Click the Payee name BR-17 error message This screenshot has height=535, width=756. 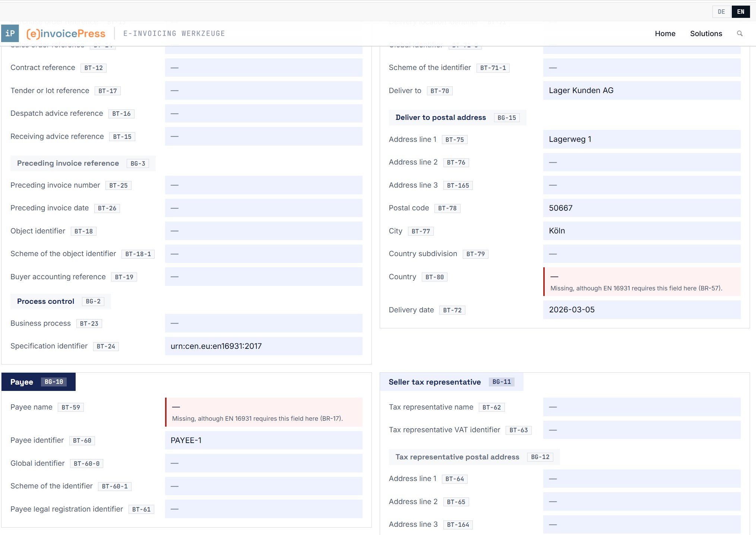tap(257, 418)
